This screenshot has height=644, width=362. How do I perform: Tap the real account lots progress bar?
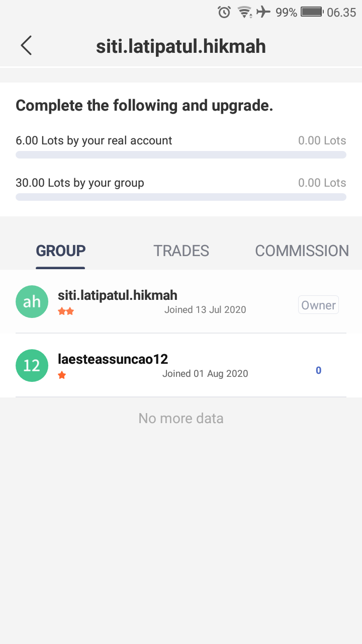[x=181, y=154]
